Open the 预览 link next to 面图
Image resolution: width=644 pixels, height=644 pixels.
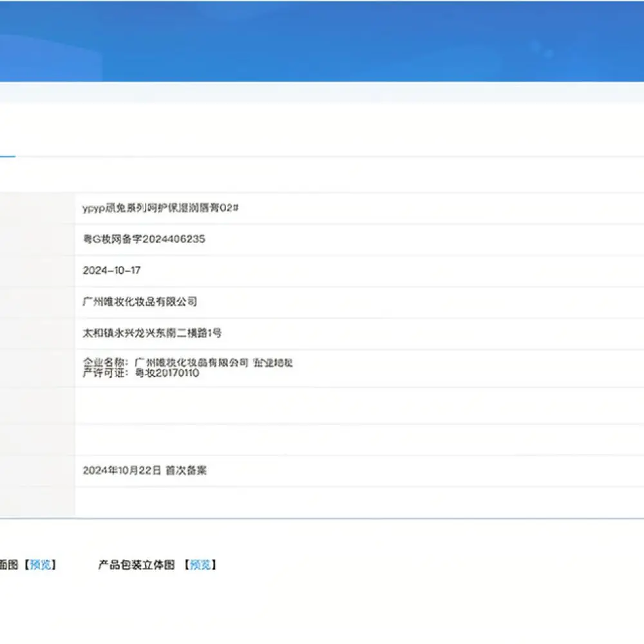(41, 565)
